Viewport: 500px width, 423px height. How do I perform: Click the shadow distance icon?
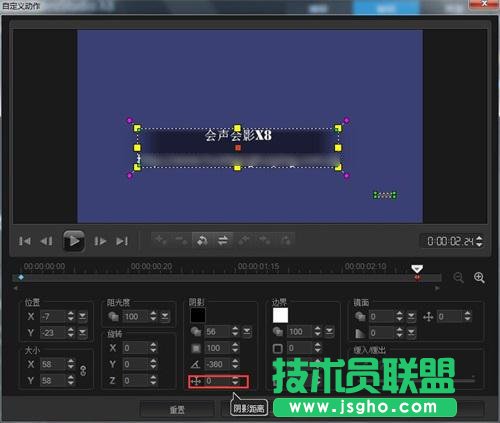click(x=196, y=381)
